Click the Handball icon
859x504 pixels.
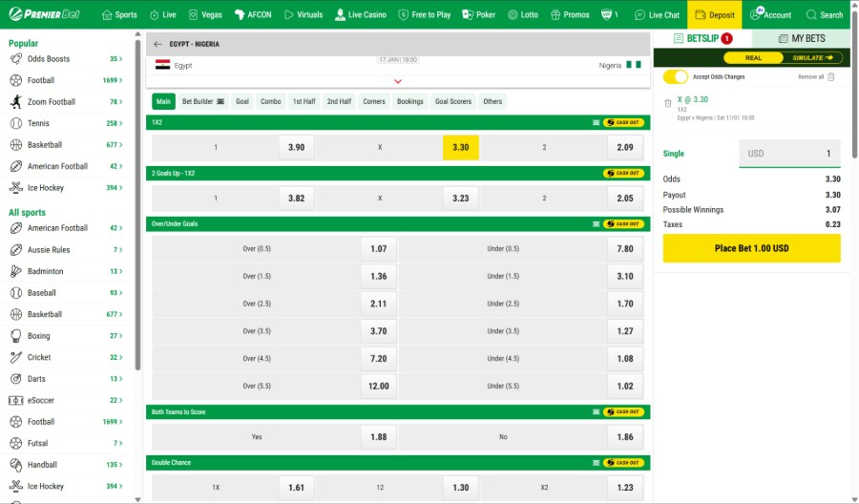click(x=16, y=465)
